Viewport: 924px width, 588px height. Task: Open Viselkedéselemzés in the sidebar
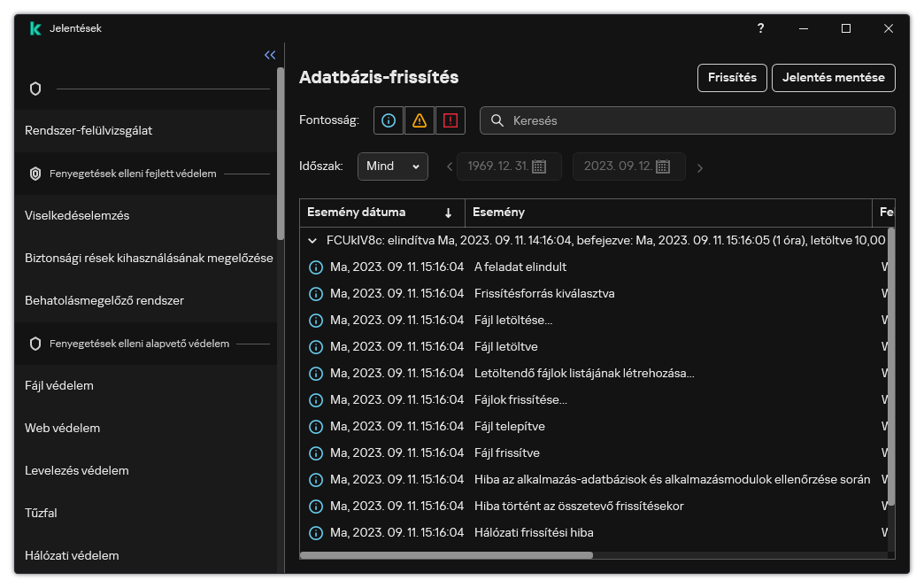click(x=78, y=215)
